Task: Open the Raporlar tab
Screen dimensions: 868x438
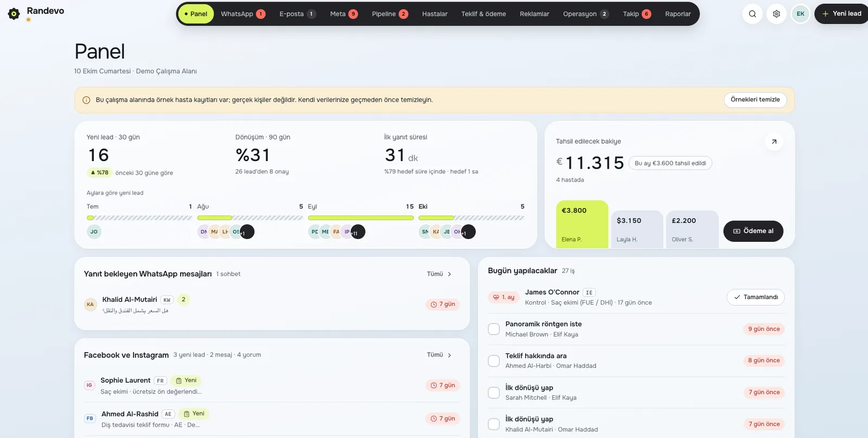Action: point(678,14)
